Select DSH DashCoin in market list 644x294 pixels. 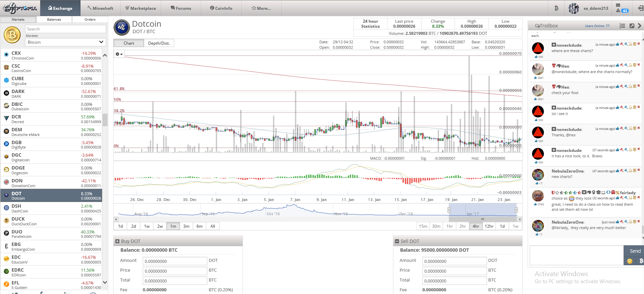point(51,208)
